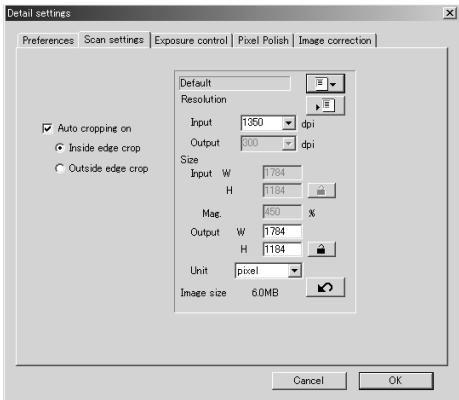459x400 pixels.
Task: Toggle the output size lock button
Action: (321, 249)
